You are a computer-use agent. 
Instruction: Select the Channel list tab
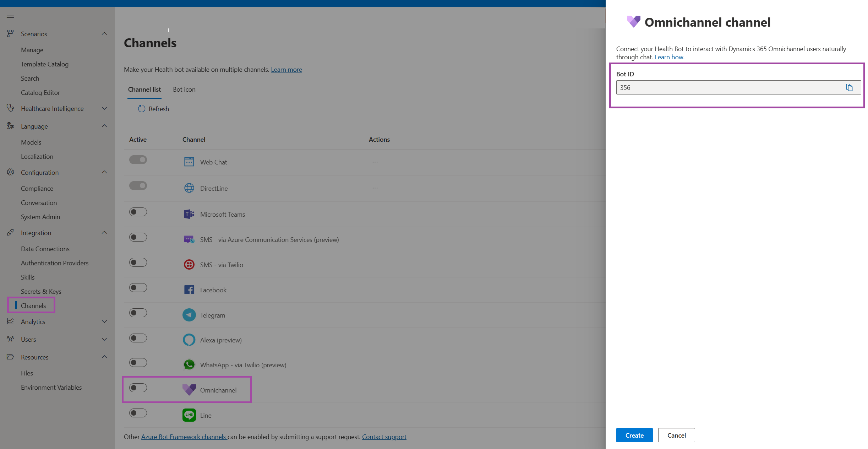point(144,89)
